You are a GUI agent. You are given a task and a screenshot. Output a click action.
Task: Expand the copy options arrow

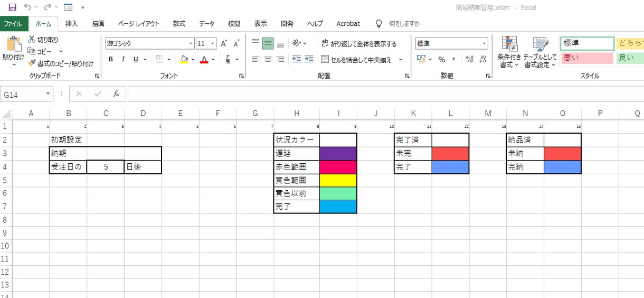61,51
